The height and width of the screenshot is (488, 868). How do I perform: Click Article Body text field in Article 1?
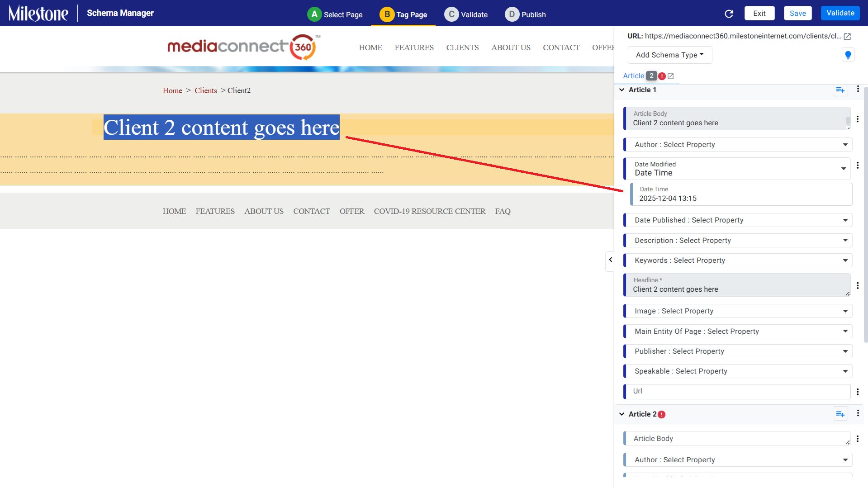[737, 118]
